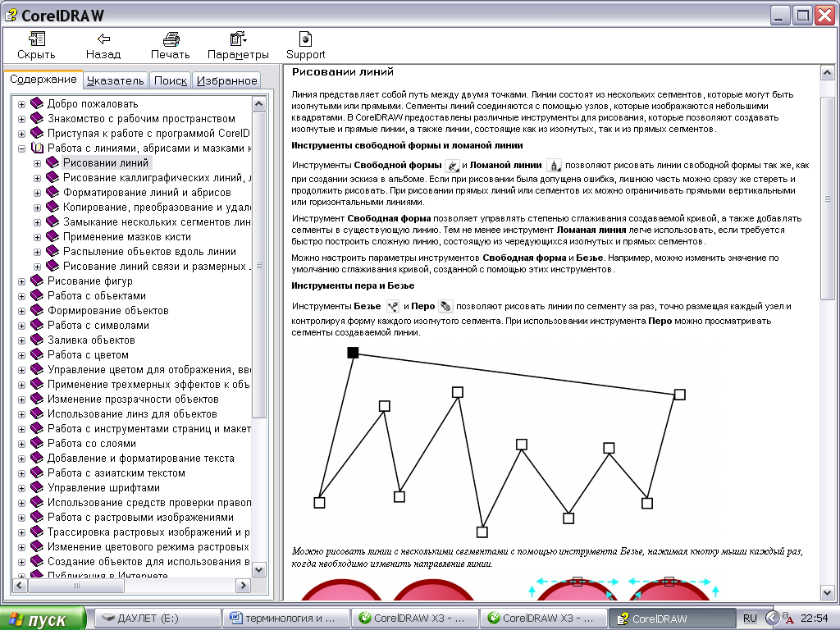This screenshot has height=630, width=840.
Task: Click the tray expand arrow icon
Action: point(772,619)
